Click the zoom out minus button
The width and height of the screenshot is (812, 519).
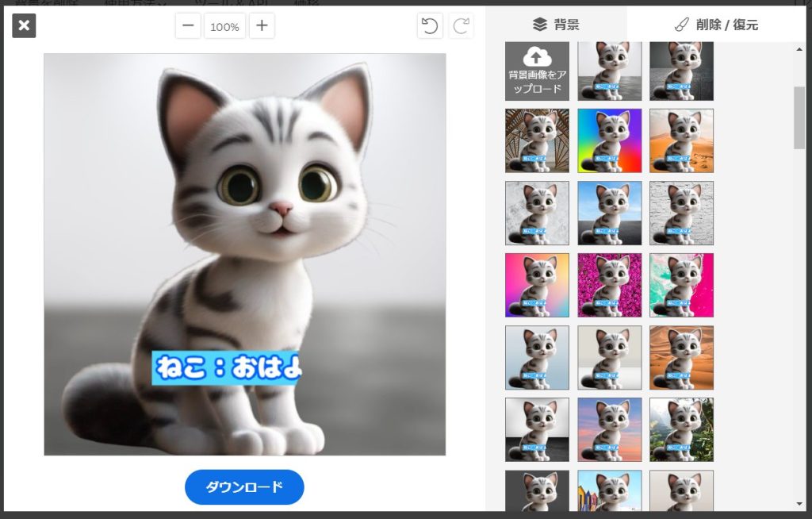pos(188,26)
